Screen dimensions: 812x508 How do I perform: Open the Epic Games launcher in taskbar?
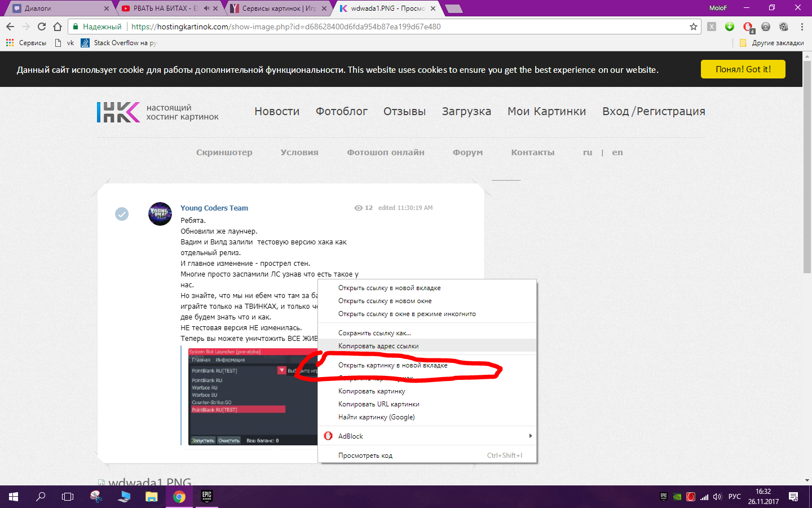point(207,496)
